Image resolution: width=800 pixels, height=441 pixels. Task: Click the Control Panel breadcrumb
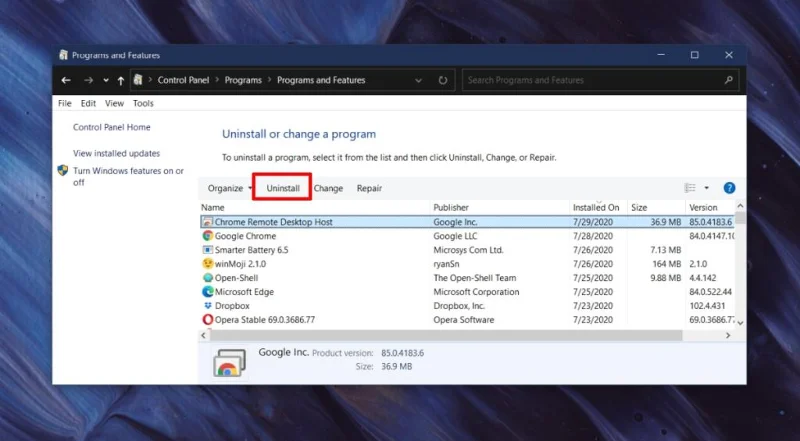point(183,80)
